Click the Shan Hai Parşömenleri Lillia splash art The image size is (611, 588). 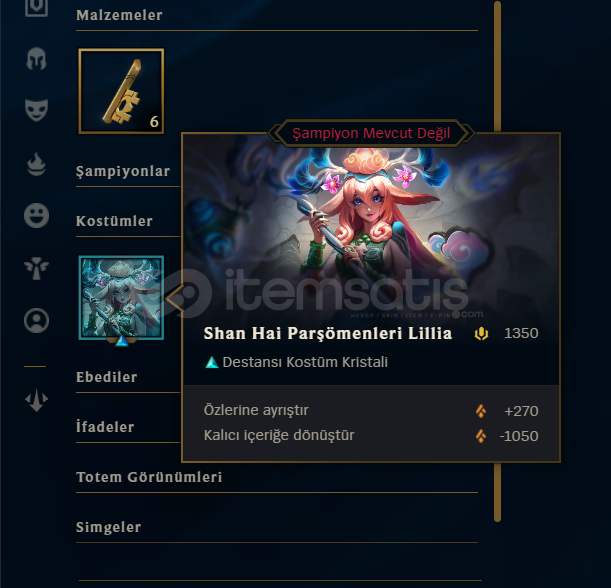coord(371,230)
